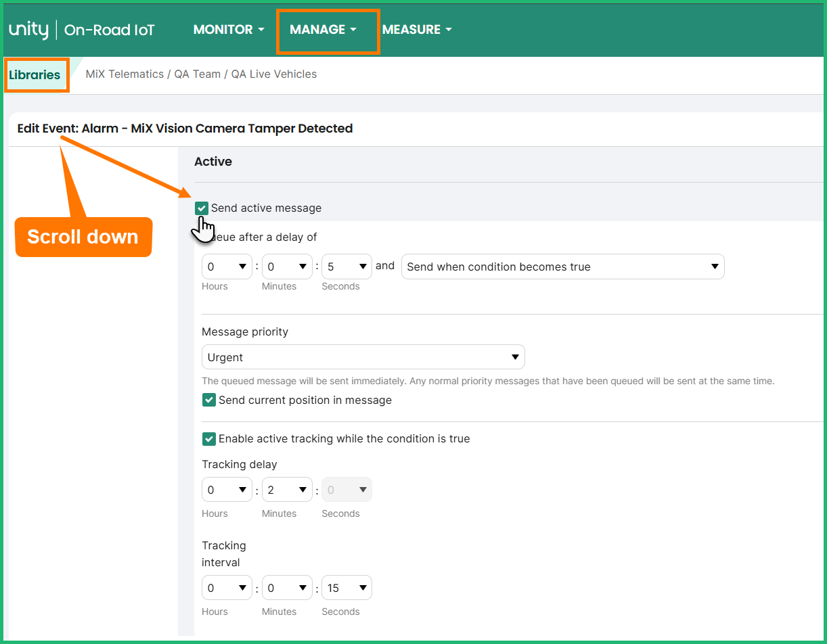Open the MEASURE menu
The width and height of the screenshot is (827, 644).
click(x=417, y=30)
